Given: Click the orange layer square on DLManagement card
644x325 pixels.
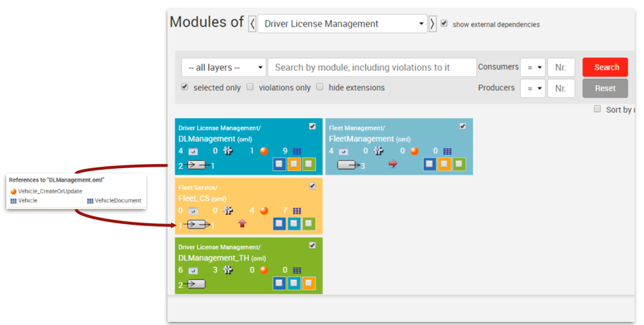Looking at the screenshot, I should [294, 164].
